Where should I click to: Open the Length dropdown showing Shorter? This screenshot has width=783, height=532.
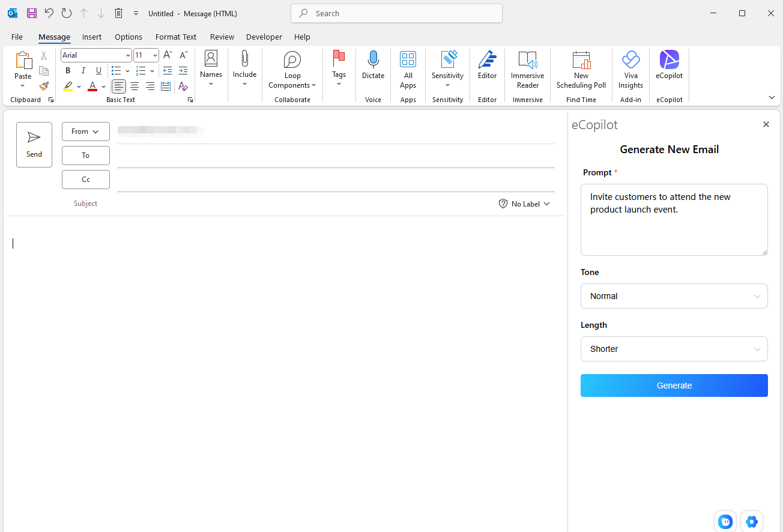[674, 349]
